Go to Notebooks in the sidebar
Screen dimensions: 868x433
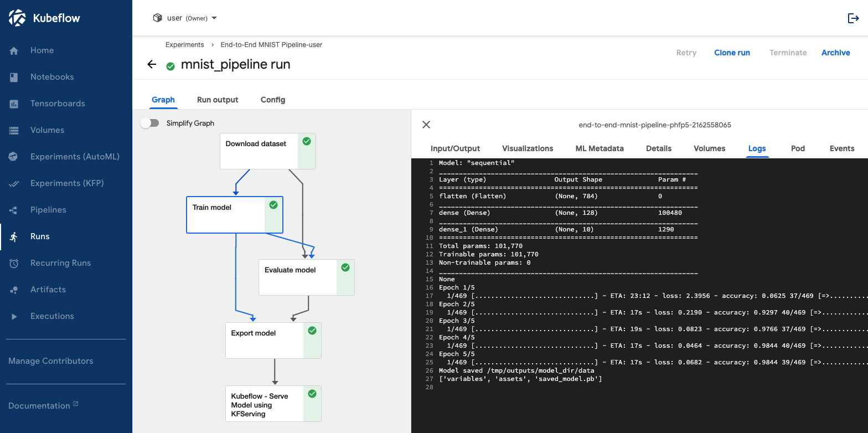click(x=66, y=77)
